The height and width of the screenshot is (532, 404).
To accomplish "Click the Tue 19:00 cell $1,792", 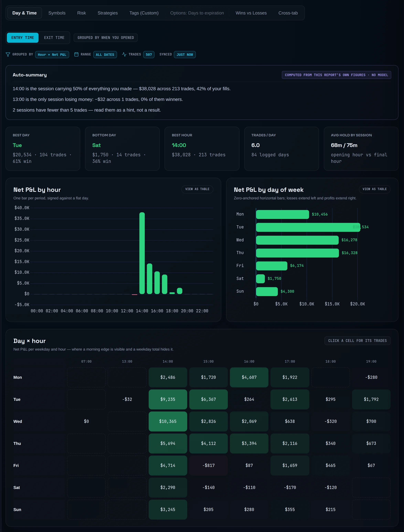I will pyautogui.click(x=371, y=399).
